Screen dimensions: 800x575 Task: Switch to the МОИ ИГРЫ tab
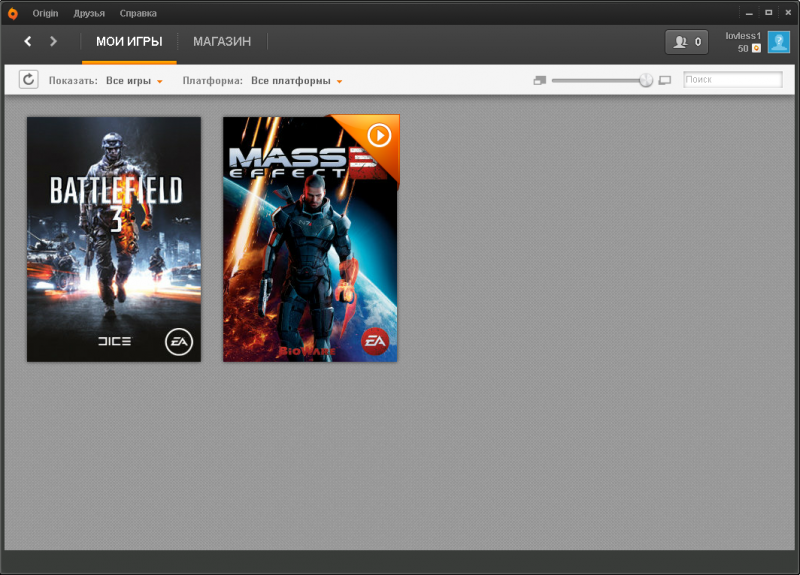click(129, 42)
